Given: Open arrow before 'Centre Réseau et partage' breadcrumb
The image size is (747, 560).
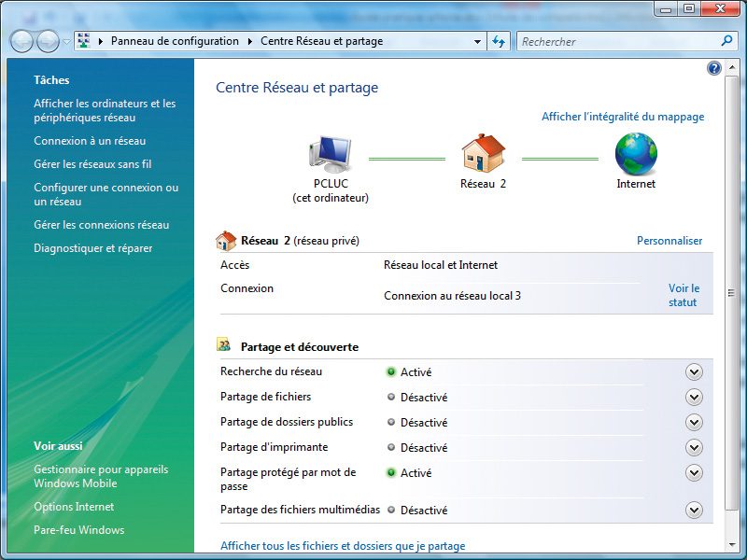Looking at the screenshot, I should 250,41.
